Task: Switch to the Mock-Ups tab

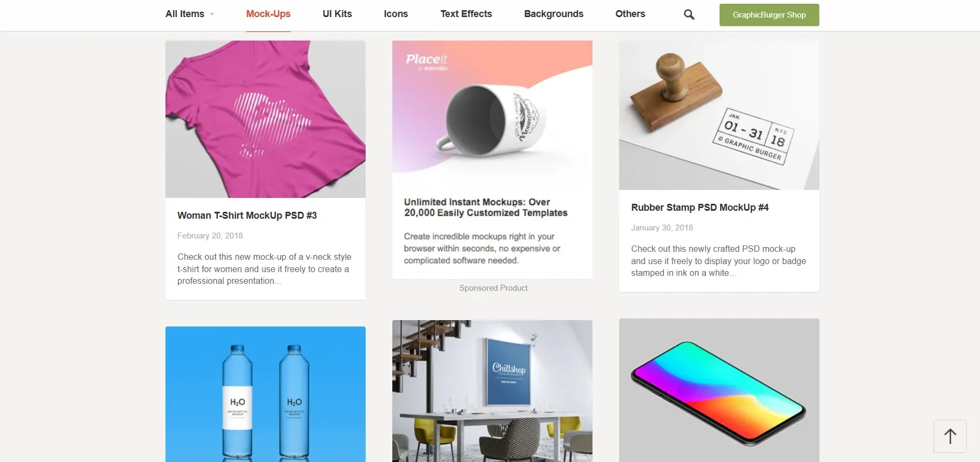Action: tap(268, 14)
